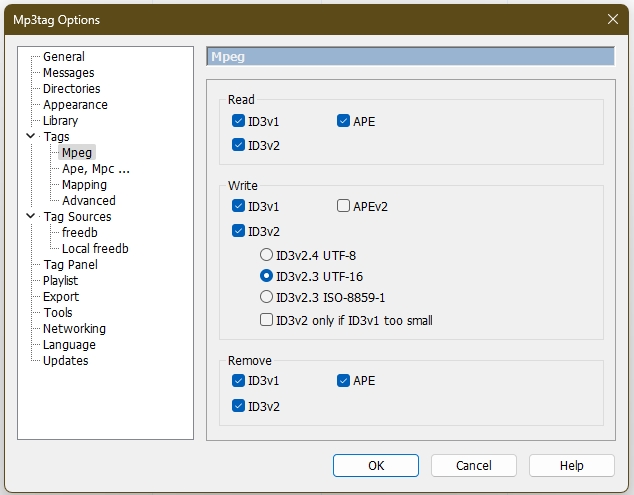Viewport: 634px width, 495px height.
Task: Select the Tag Sources tree item
Action: point(78,217)
